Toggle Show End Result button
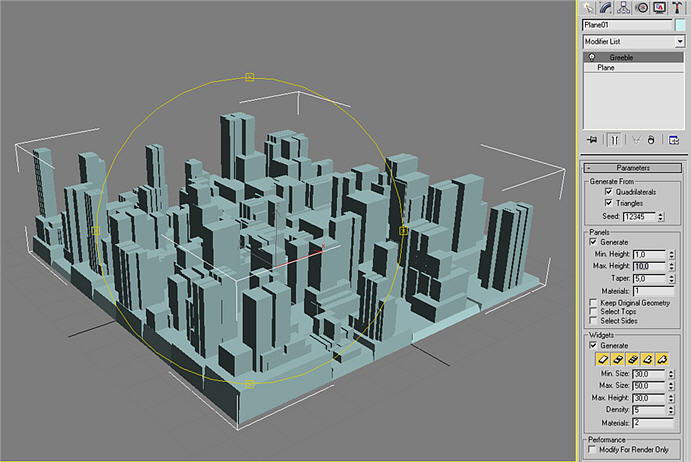691x462 pixels. [x=615, y=140]
